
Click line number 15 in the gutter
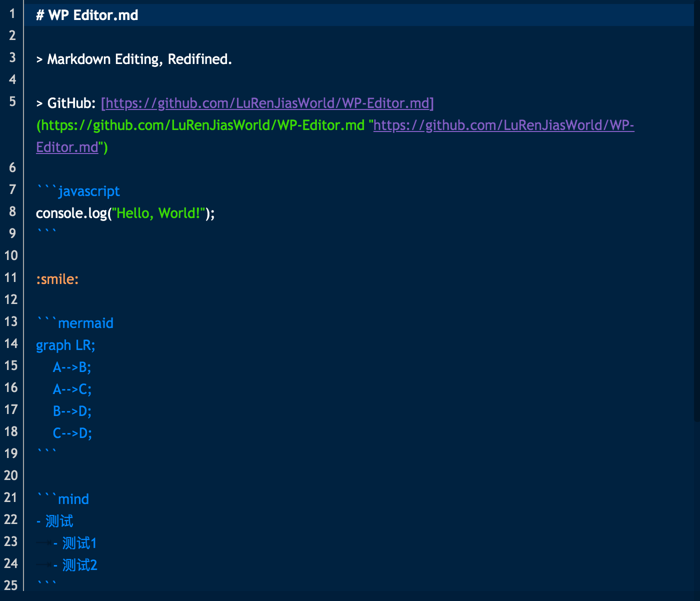(x=11, y=365)
